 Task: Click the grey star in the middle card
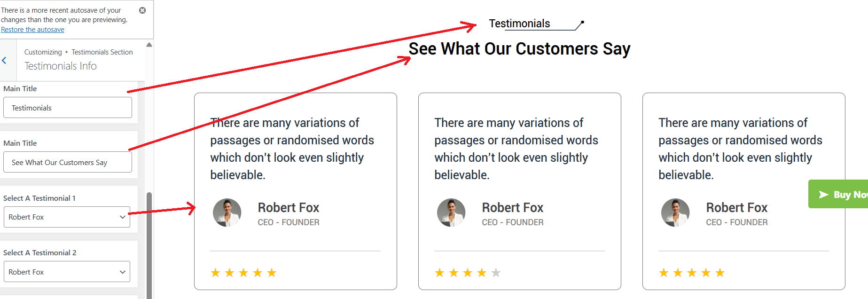coord(496,273)
